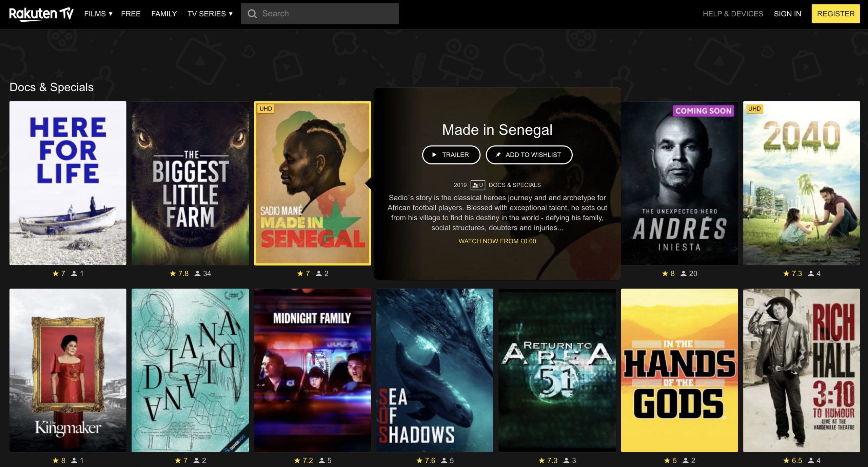Viewport: 868px width, 467px height.
Task: Open In the Hands of the Gods poster
Action: 679,370
